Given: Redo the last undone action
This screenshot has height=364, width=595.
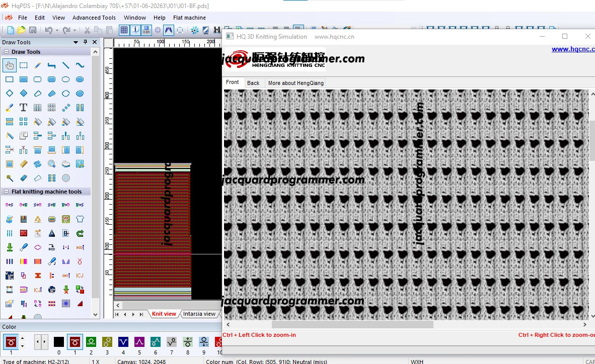Looking at the screenshot, I should coord(66,30).
